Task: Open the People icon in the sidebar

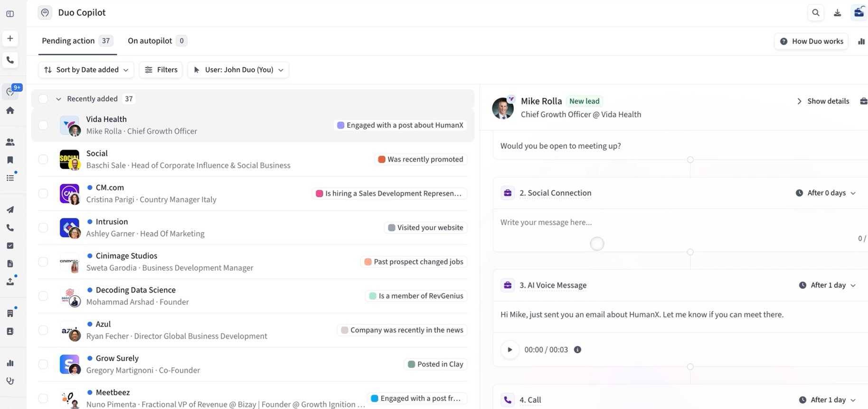Action: pos(10,142)
